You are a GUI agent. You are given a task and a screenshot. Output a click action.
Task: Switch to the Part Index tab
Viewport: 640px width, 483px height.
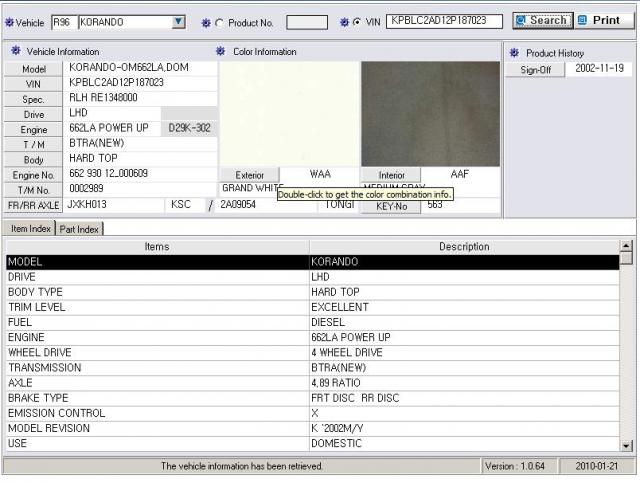(x=79, y=229)
